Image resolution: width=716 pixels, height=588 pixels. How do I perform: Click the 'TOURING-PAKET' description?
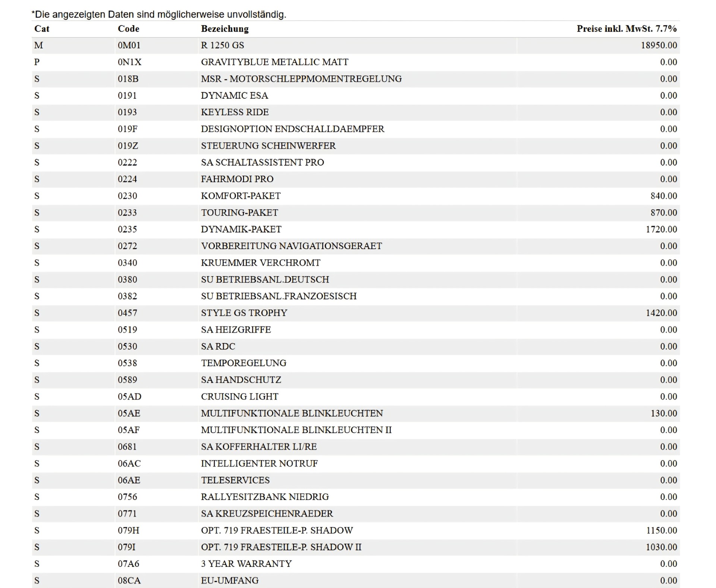239,213
